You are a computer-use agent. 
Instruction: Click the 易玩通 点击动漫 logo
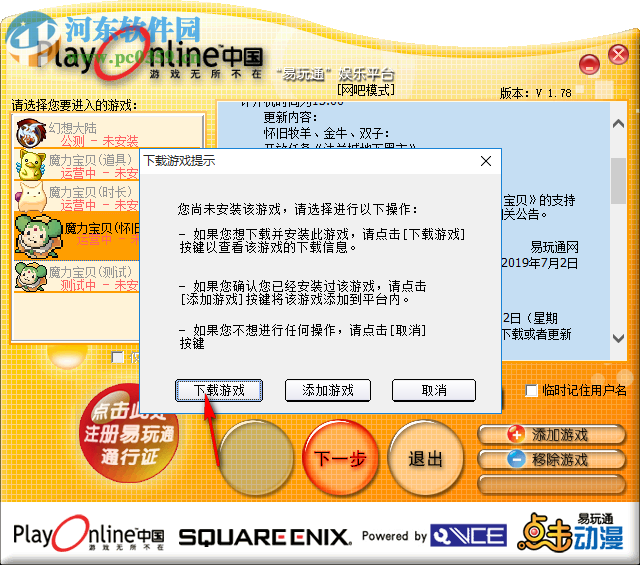571,532
